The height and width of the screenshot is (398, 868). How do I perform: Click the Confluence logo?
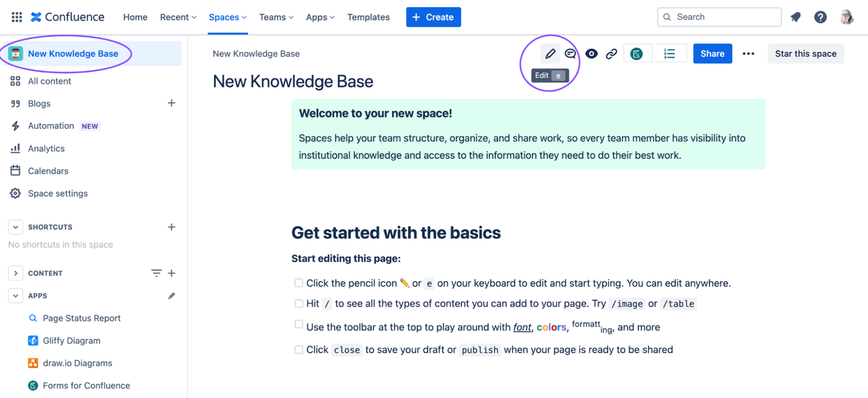coord(67,17)
